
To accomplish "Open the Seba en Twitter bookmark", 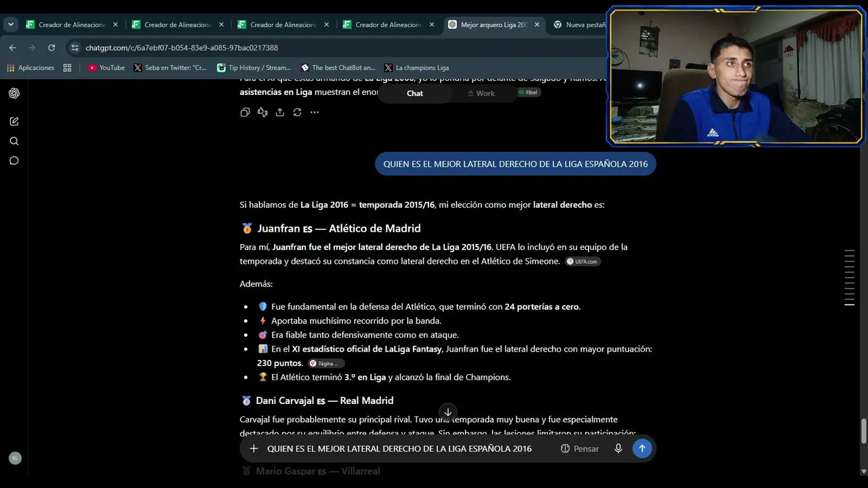I will (170, 68).
